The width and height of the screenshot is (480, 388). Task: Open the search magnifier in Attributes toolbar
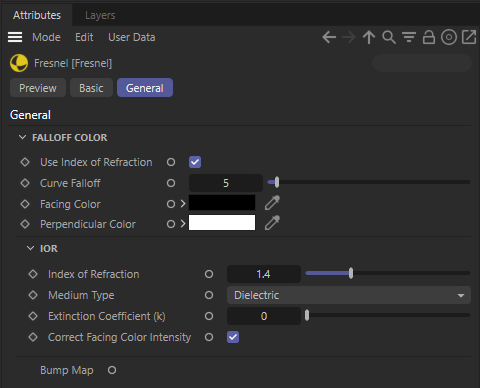click(389, 37)
